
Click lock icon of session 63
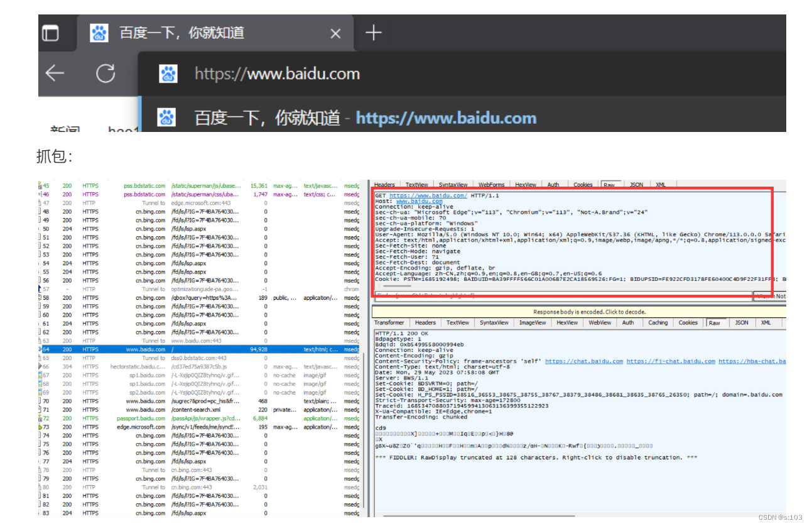41,341
